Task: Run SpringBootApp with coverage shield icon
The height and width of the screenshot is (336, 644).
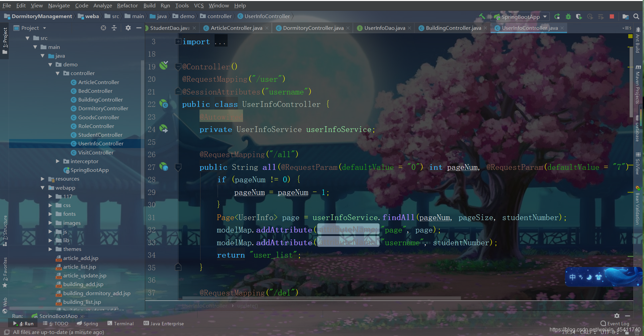Action: (579, 16)
